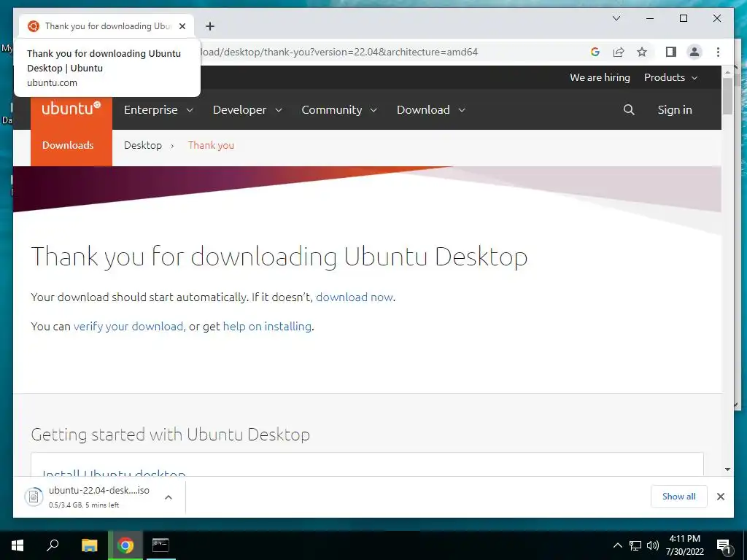Open the options arrow for the ISO download

169,497
